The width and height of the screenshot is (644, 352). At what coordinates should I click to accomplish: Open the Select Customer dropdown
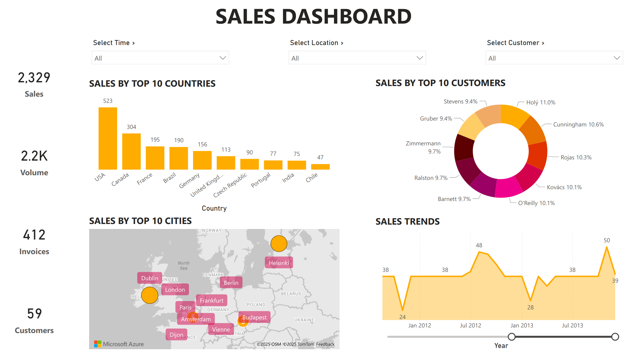554,58
